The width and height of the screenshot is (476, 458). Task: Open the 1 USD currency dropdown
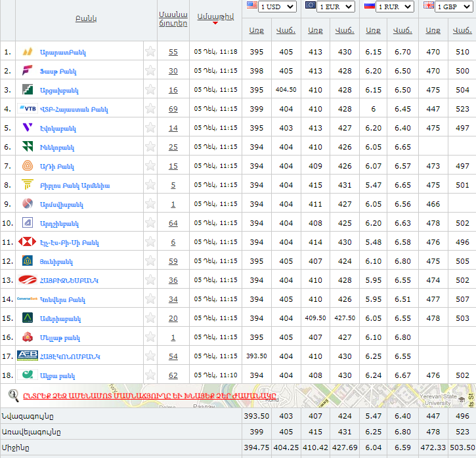pos(277,7)
